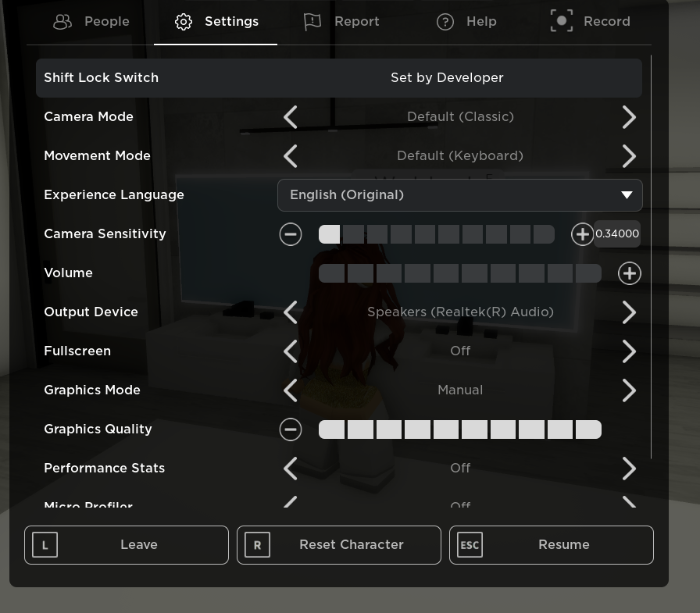Click the Settings gear icon
This screenshot has height=613, width=700.
[x=184, y=21]
